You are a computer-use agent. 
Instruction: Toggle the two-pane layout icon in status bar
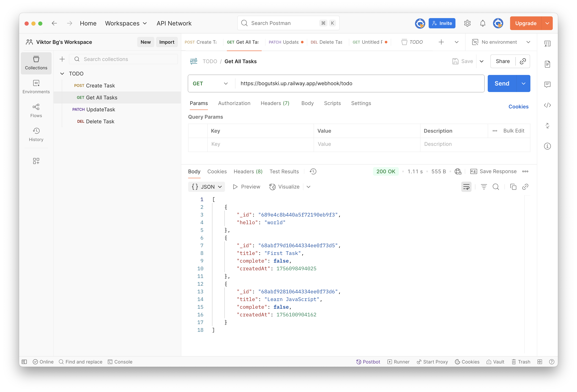(x=540, y=362)
